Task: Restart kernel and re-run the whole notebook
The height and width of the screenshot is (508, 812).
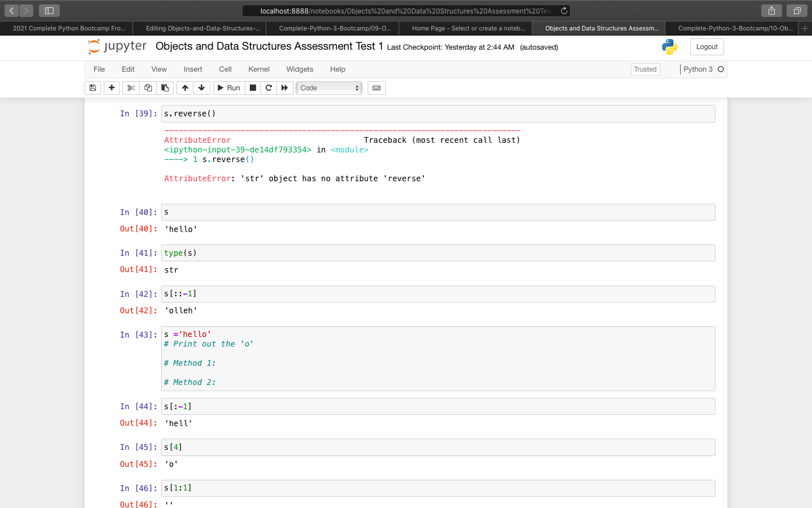Action: coord(285,88)
